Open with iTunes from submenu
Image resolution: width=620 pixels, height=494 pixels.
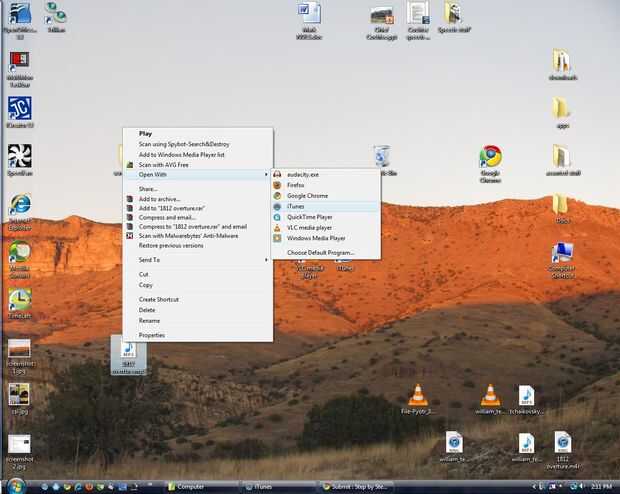[x=326, y=206]
